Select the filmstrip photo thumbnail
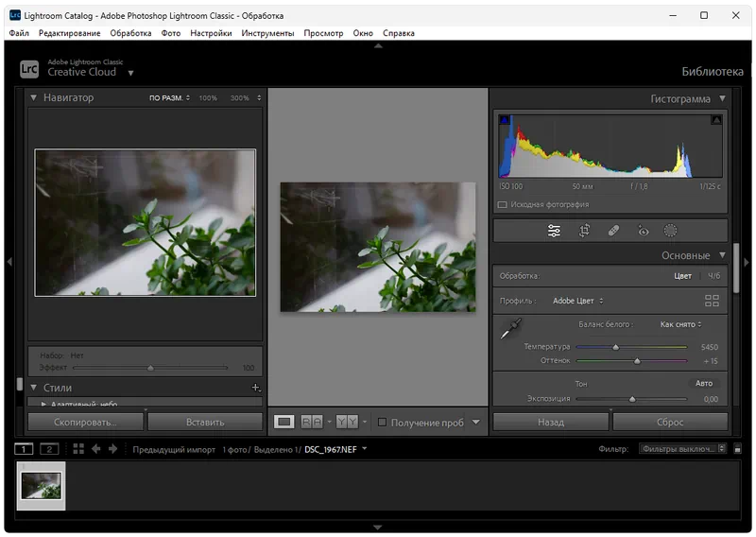The width and height of the screenshot is (756, 537). (41, 486)
